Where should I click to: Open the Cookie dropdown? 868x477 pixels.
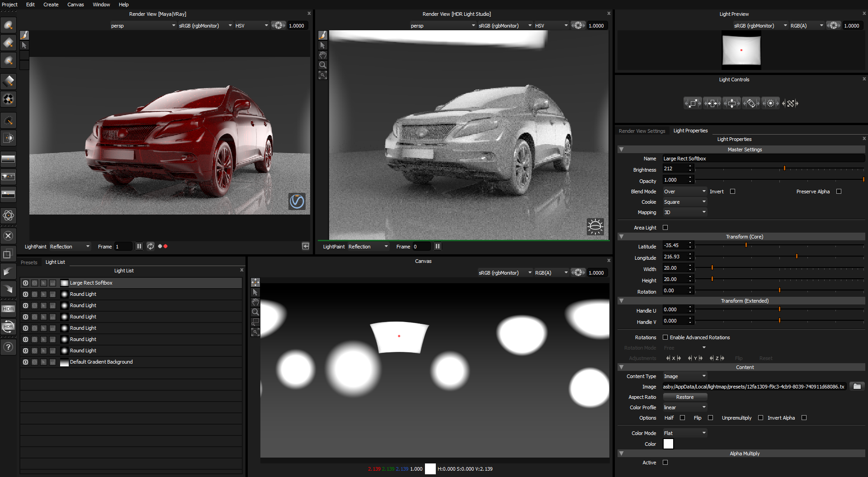coord(684,202)
